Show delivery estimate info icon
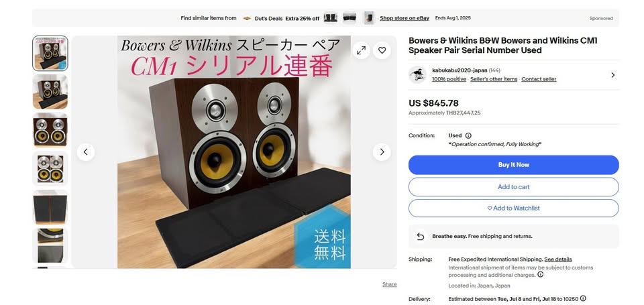Screen dimensions: 644x305 pos(583,298)
